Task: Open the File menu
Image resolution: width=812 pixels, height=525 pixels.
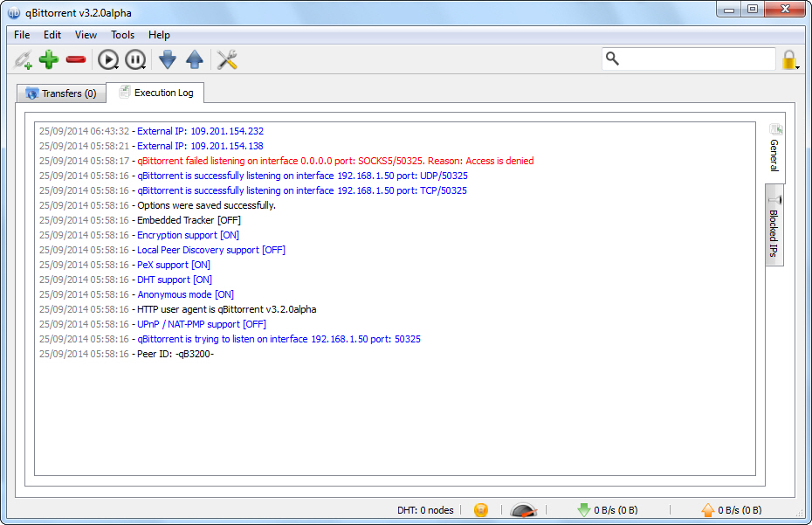Action: pyautogui.click(x=22, y=35)
